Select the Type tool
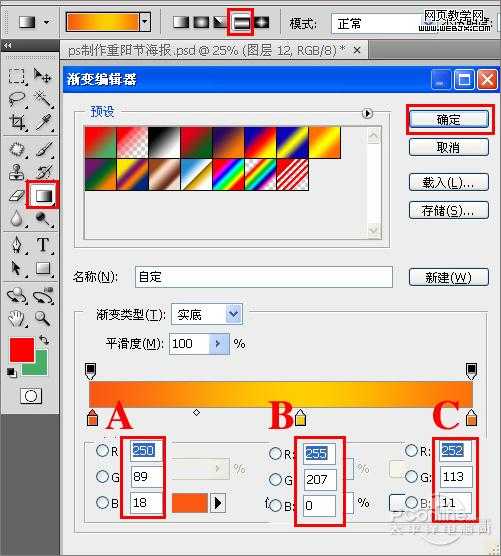Viewport: 501px width, 556px height. pos(43,245)
